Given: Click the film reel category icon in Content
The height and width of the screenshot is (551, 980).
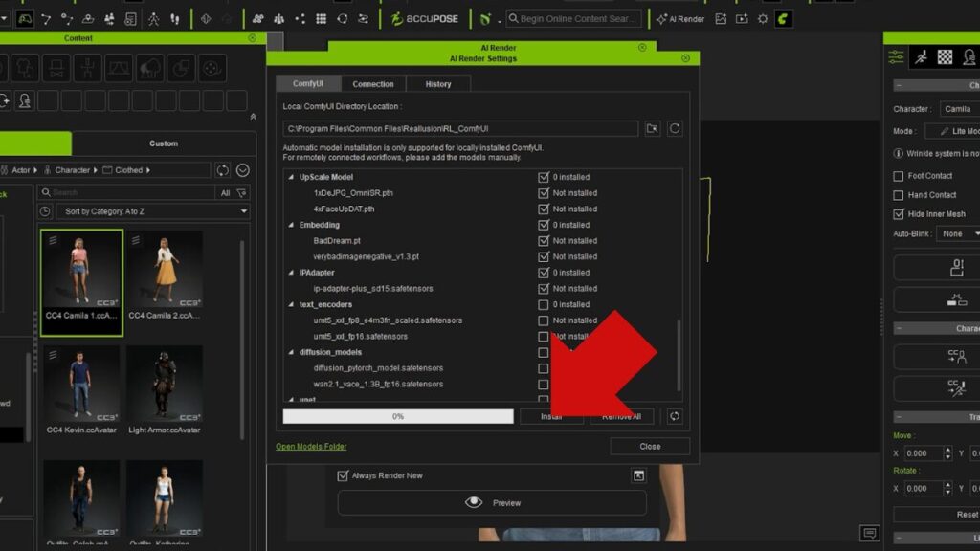Looking at the screenshot, I should (212, 68).
